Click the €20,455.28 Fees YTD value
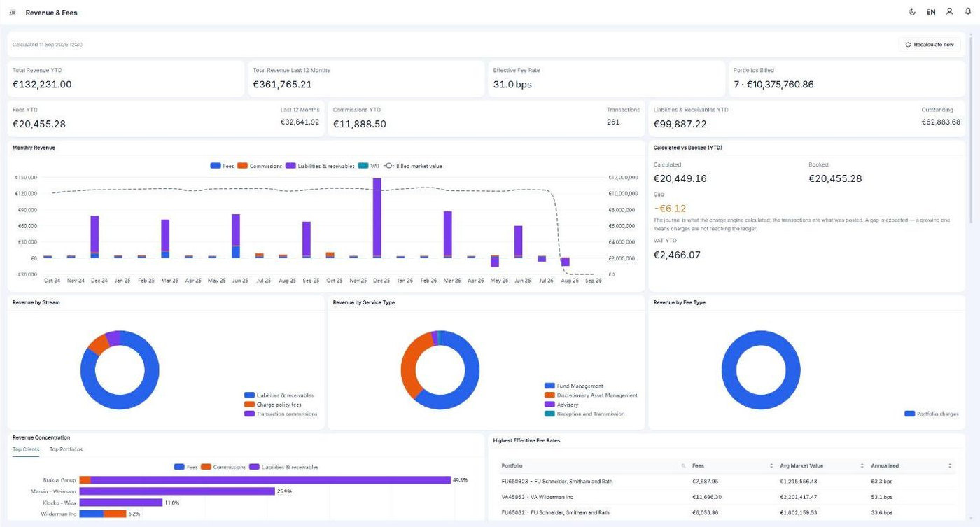 pos(39,124)
